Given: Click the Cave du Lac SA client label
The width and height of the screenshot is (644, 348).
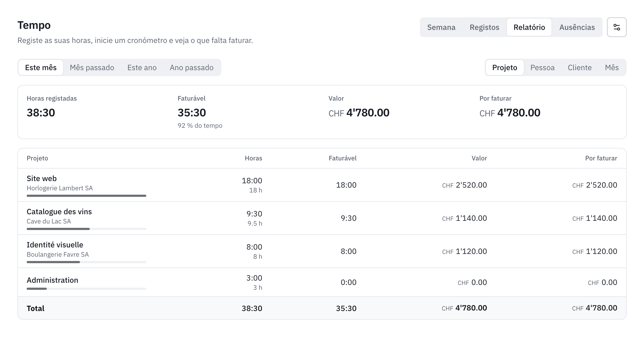Looking at the screenshot, I should (x=49, y=221).
